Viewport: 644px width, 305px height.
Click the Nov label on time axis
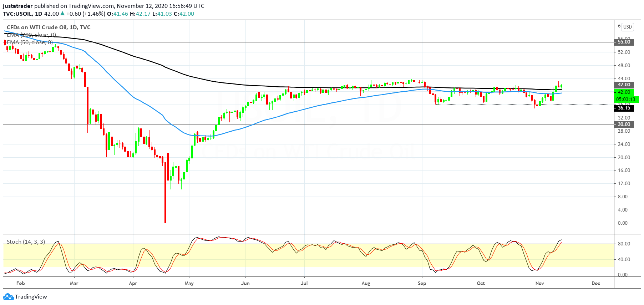pos(540,284)
